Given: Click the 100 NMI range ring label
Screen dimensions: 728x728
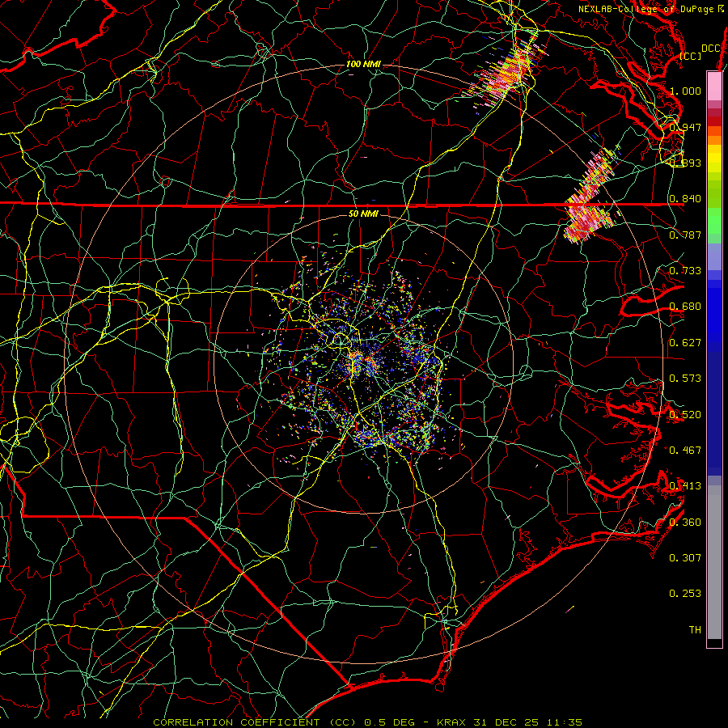Looking at the screenshot, I should pyautogui.click(x=363, y=64).
